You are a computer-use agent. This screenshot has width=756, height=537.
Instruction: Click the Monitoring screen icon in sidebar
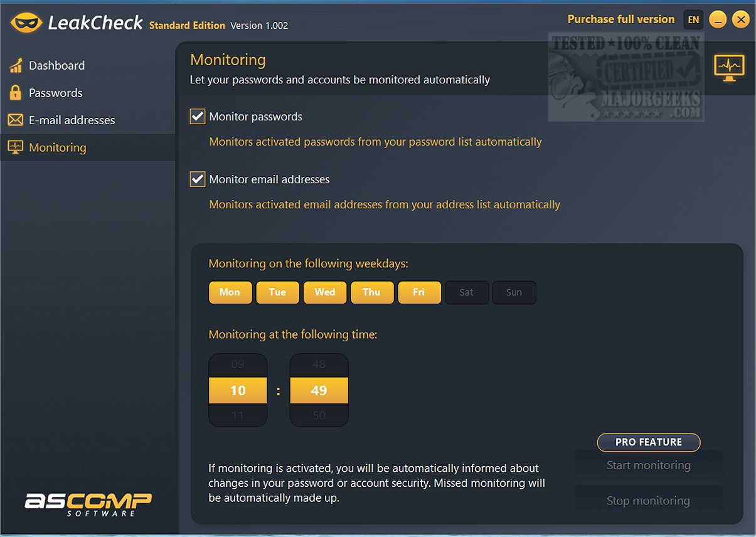[x=15, y=147]
